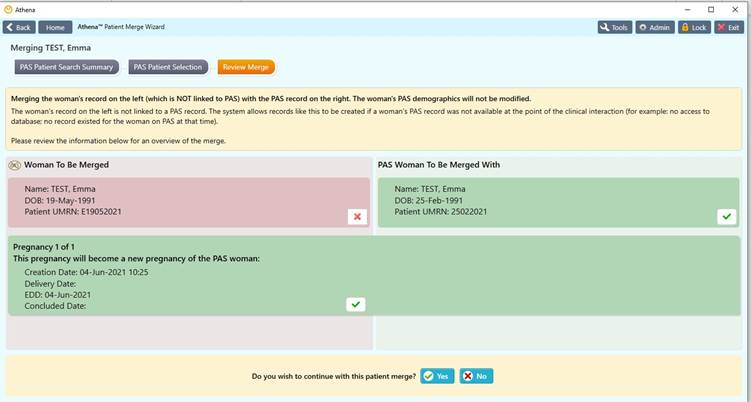Screen dimensions: 751x402
Task: Open PAS Patient Selection step
Action: 168,67
